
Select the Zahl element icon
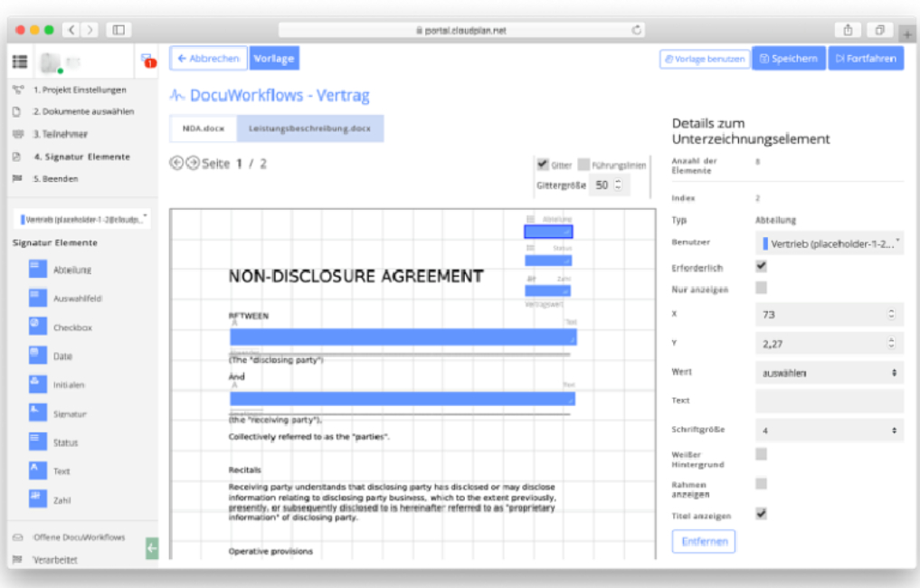point(38,498)
